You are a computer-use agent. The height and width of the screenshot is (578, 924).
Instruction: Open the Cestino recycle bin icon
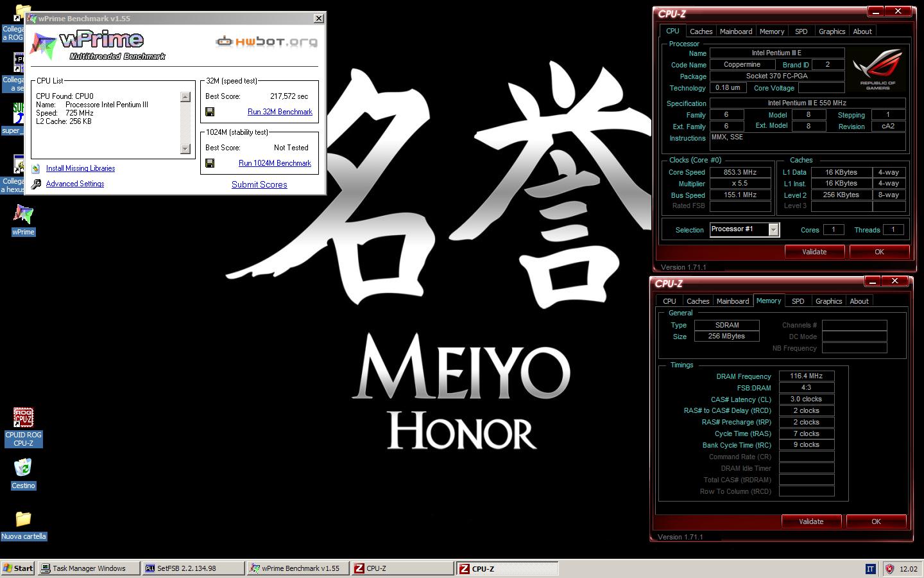pos(23,473)
